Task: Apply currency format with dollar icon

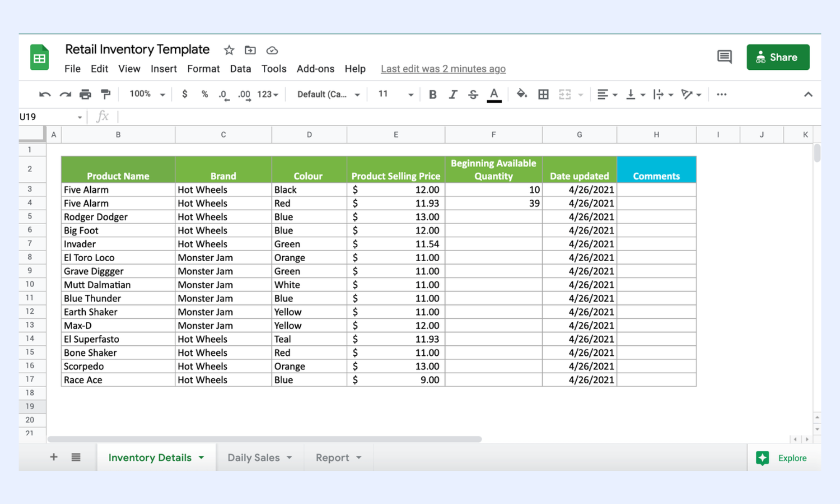Action: point(185,94)
